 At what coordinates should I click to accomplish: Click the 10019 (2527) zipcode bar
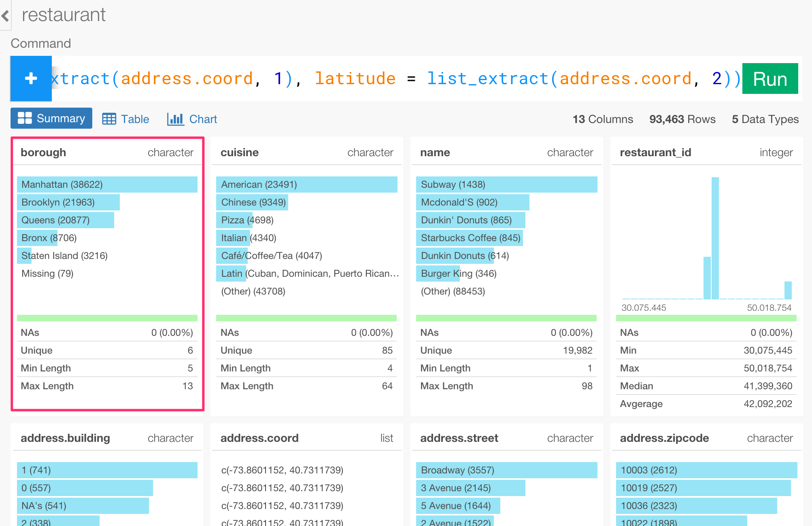pyautogui.click(x=704, y=488)
